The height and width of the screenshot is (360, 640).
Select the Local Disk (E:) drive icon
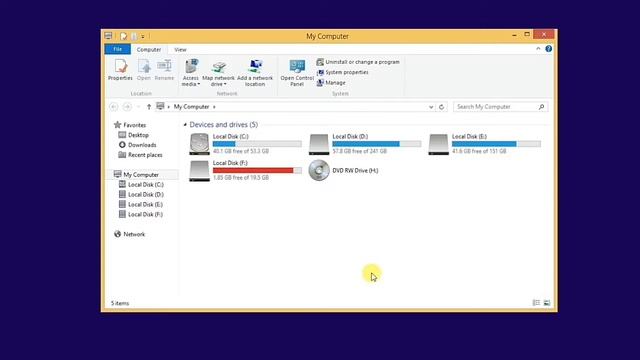(438, 144)
